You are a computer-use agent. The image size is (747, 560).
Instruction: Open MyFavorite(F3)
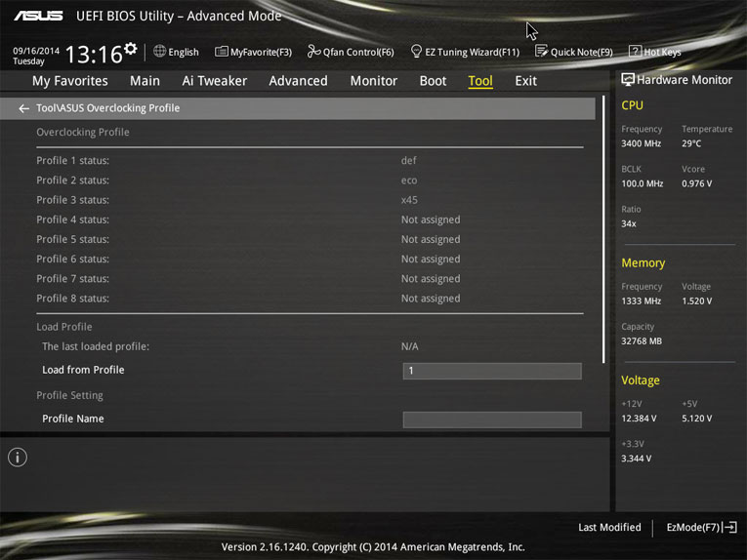tap(254, 52)
